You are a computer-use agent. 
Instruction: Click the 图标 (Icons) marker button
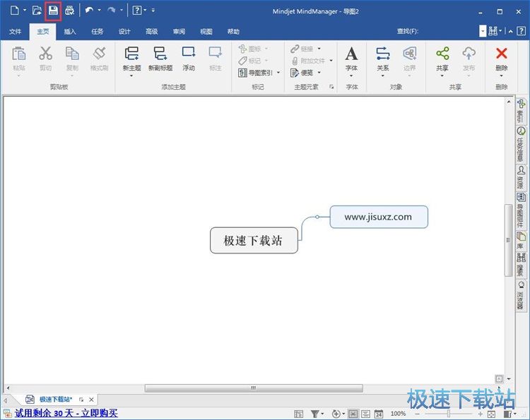click(249, 49)
